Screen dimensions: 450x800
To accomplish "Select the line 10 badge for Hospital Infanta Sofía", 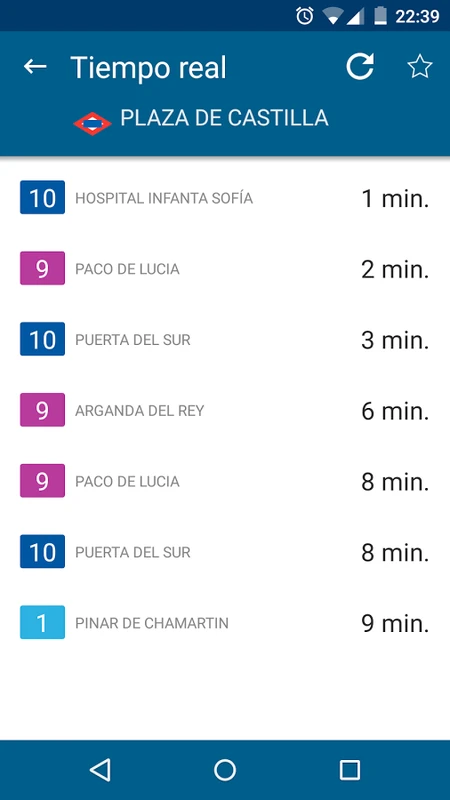I will 42,197.
